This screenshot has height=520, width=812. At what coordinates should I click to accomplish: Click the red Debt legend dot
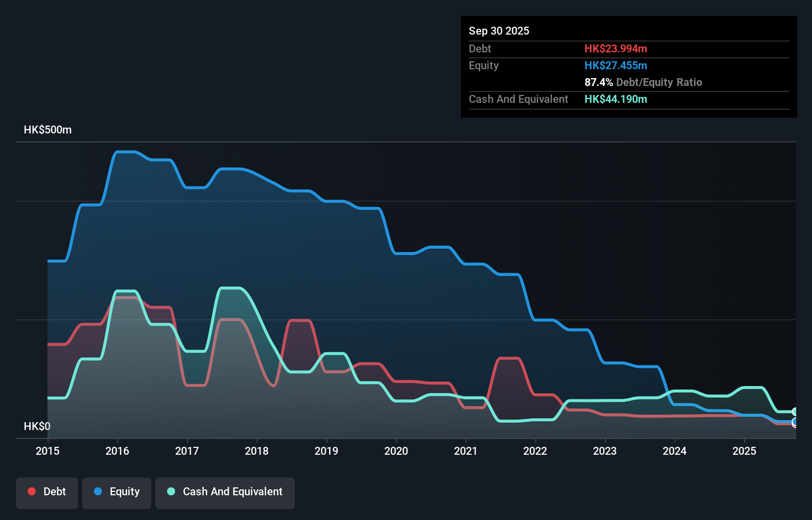click(x=31, y=491)
